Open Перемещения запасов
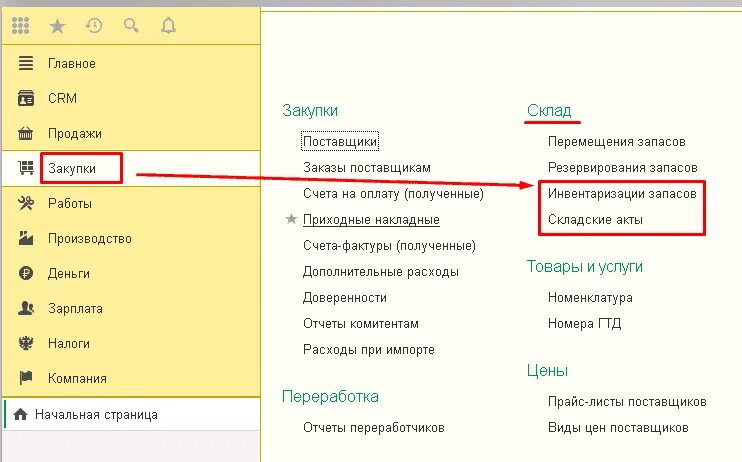The height and width of the screenshot is (462, 742). click(x=617, y=142)
